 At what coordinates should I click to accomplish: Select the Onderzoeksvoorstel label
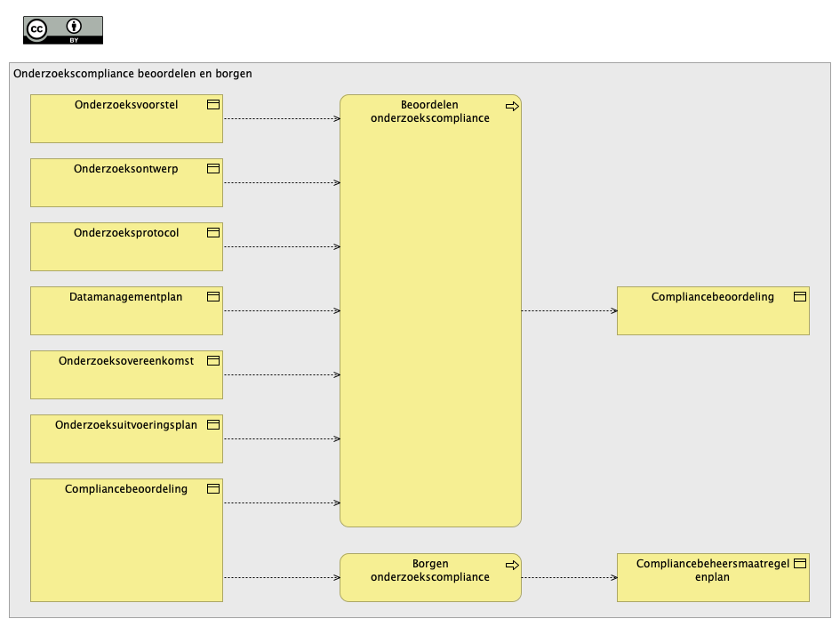pyautogui.click(x=126, y=105)
